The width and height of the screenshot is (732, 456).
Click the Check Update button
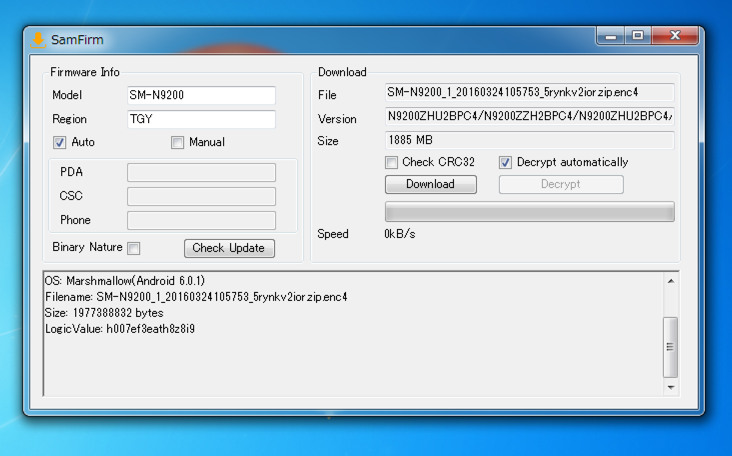(229, 248)
